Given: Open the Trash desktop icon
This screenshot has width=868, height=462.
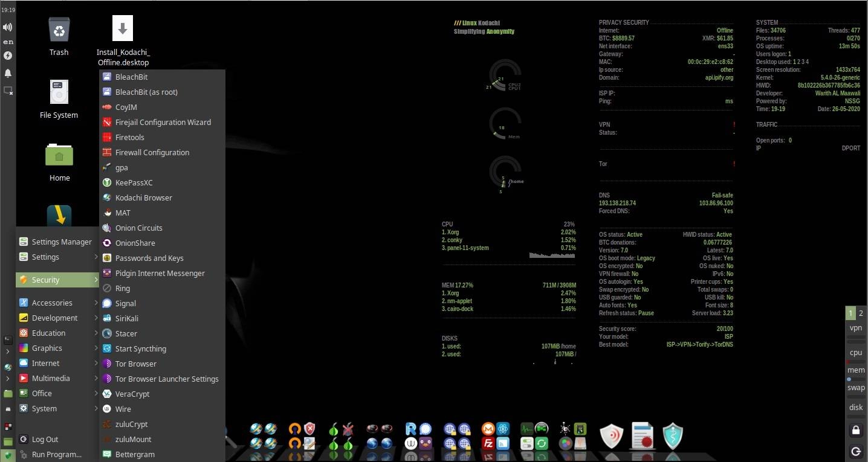Looking at the screenshot, I should 59,30.
